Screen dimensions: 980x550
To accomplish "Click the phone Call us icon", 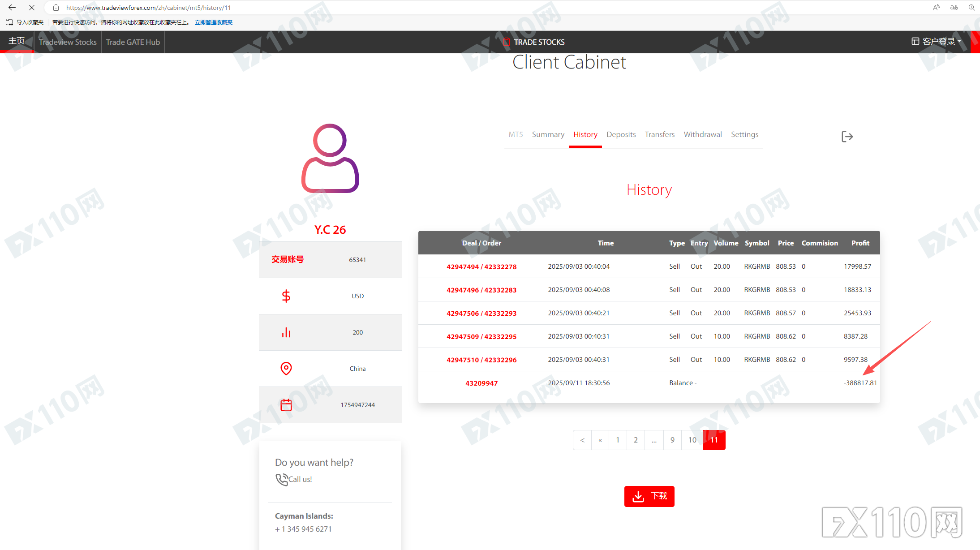I will pyautogui.click(x=282, y=479).
